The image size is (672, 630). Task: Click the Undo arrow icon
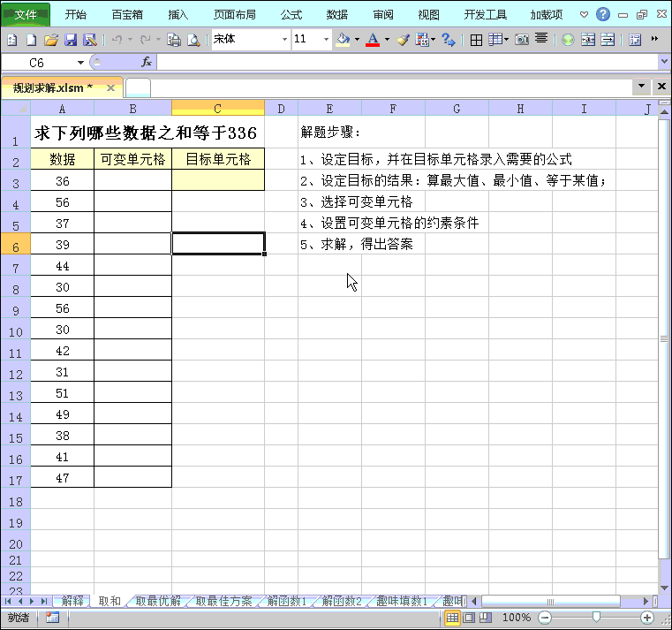(x=117, y=40)
